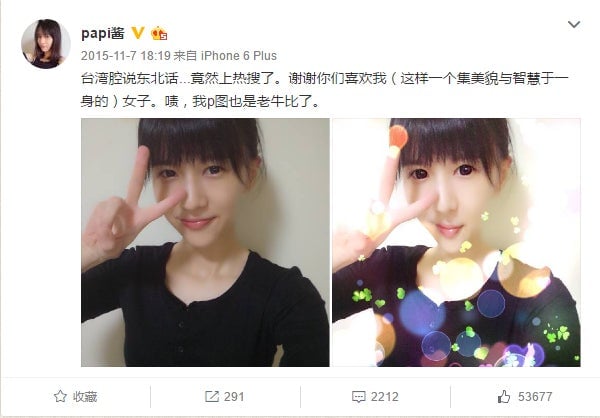Open the 2015-11-7 18:19 timestamp link
The width and height of the screenshot is (600, 418).
pyautogui.click(x=126, y=56)
